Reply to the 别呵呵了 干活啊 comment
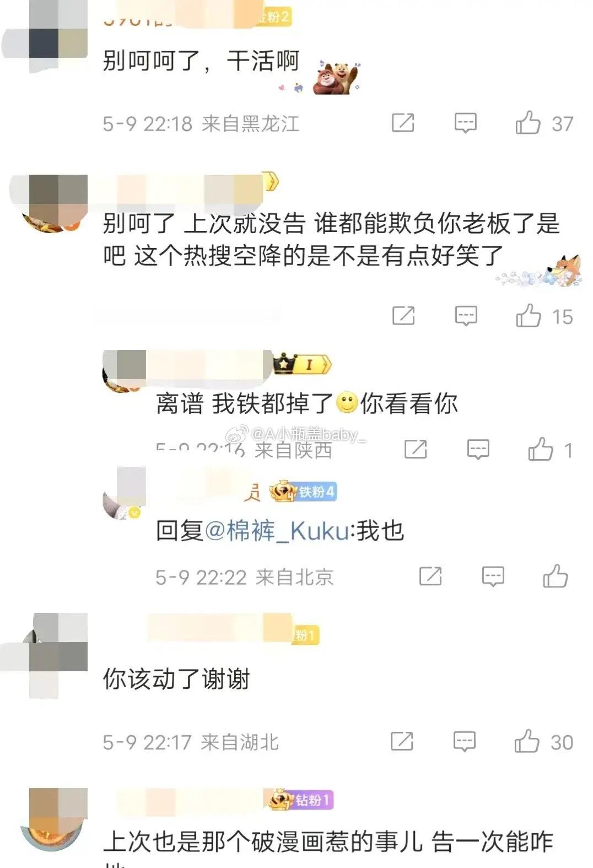593x868 pixels. tap(465, 123)
